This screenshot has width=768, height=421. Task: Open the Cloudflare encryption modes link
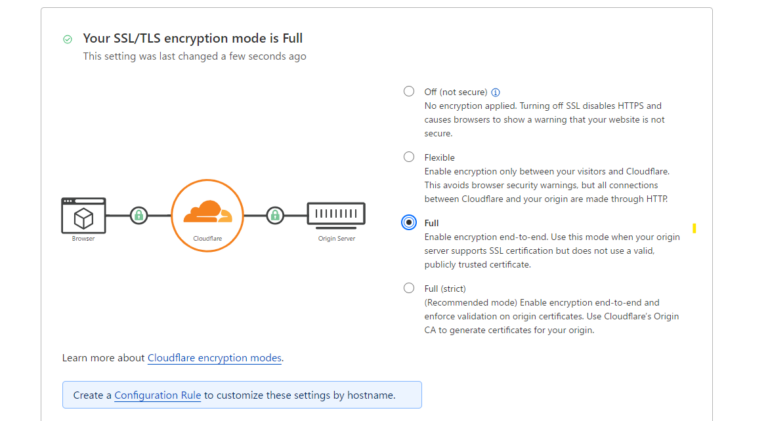215,358
